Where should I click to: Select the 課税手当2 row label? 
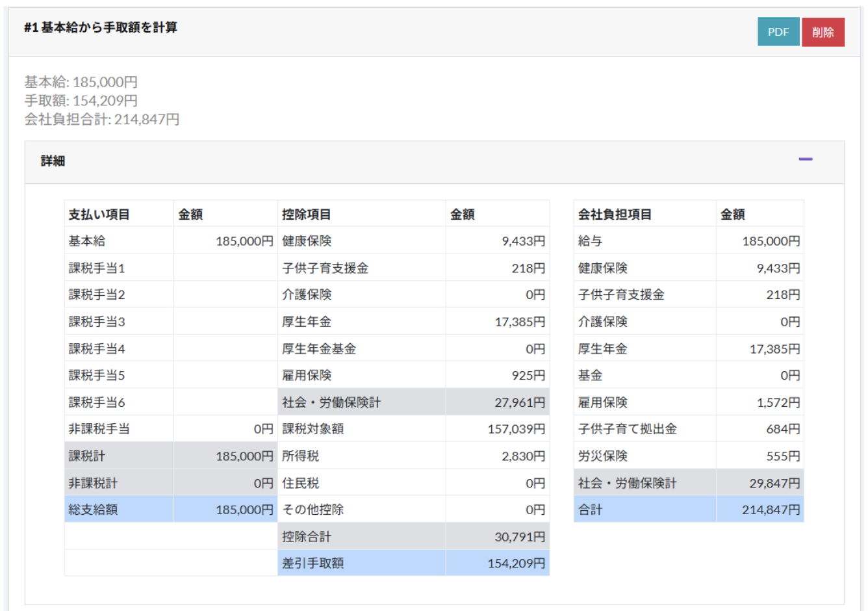[x=97, y=294]
